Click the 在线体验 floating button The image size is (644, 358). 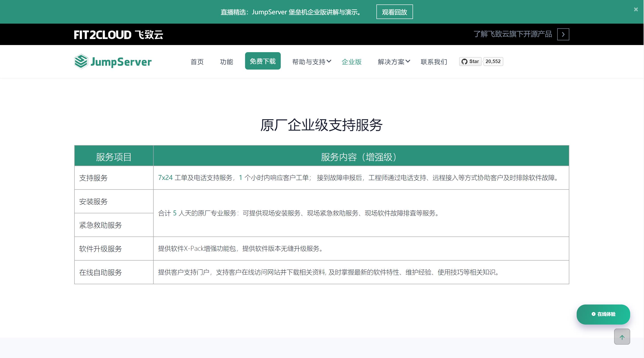(603, 314)
